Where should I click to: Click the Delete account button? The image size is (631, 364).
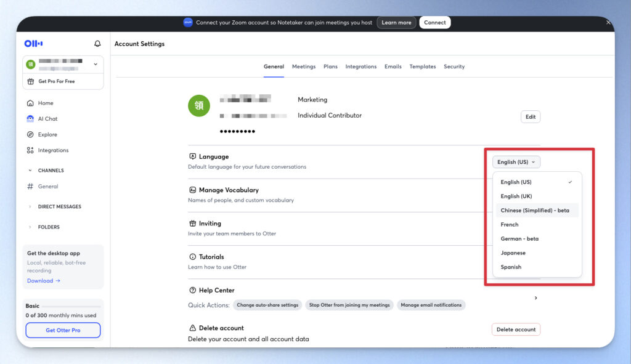tap(516, 330)
